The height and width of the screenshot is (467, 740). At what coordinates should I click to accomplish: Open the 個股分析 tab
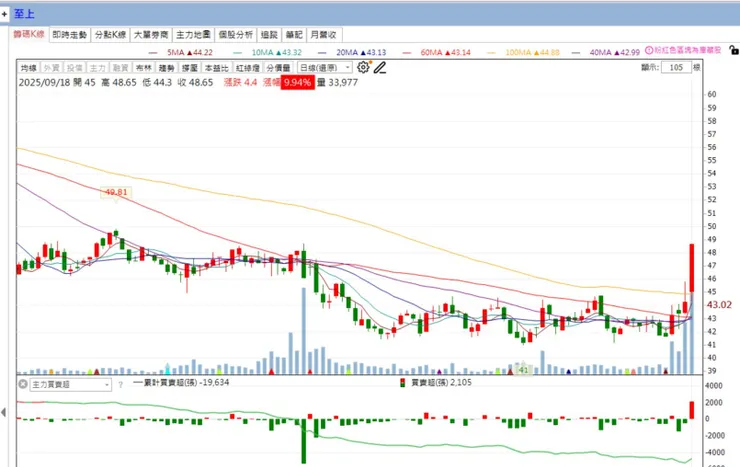click(235, 35)
